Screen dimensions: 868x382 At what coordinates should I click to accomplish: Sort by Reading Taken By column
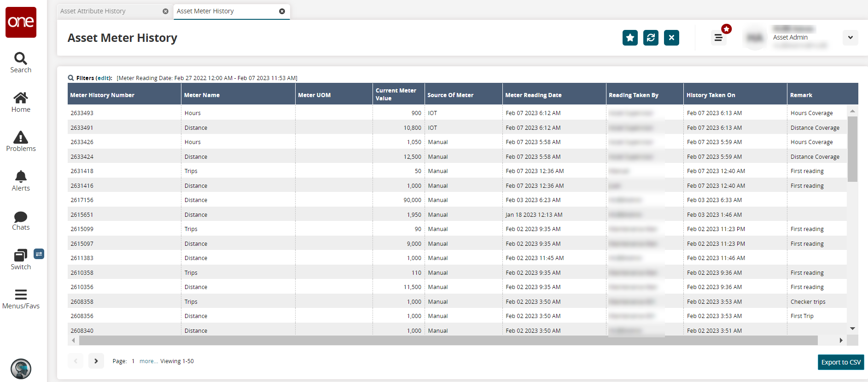(x=645, y=95)
